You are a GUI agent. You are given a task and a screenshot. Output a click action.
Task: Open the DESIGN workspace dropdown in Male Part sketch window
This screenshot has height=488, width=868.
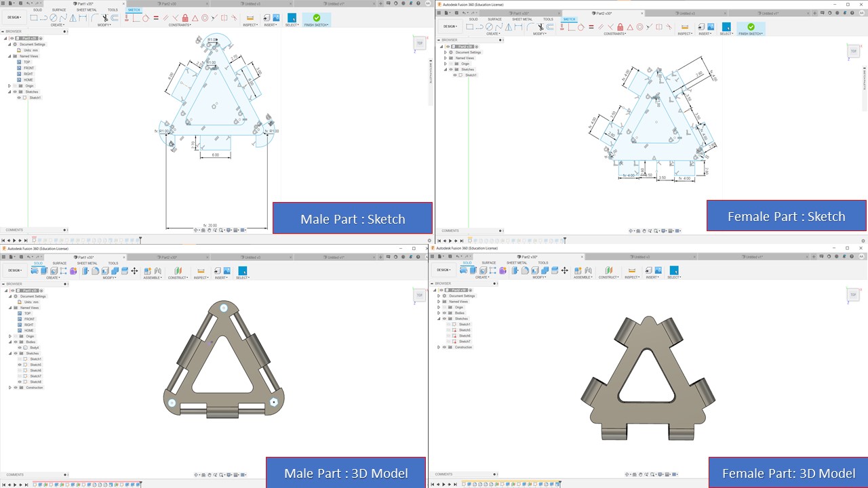(14, 18)
